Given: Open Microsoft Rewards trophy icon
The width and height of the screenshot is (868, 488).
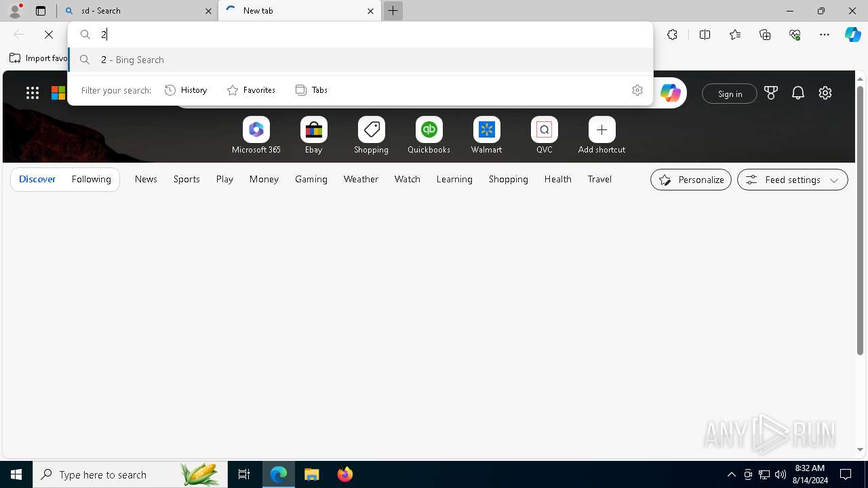Looking at the screenshot, I should pos(771,93).
